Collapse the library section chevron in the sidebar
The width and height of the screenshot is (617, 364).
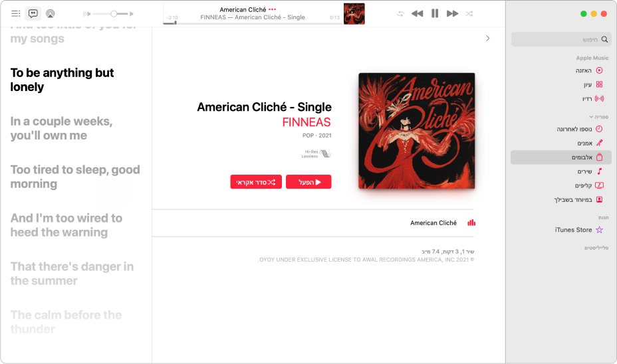(x=591, y=117)
